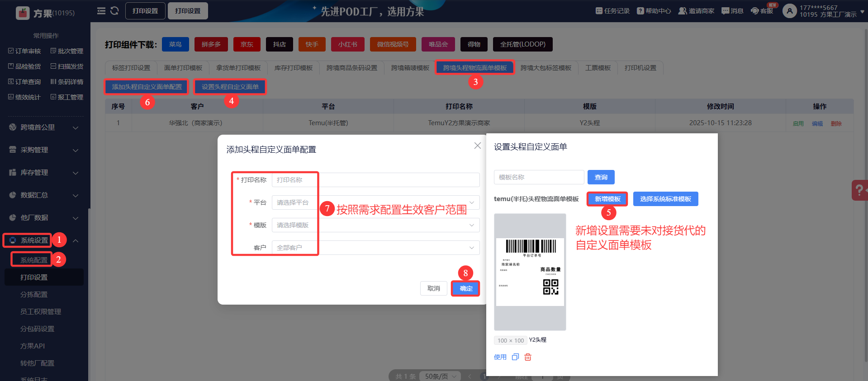
Task: Click 设置头程自定义面单 button
Action: pos(230,87)
